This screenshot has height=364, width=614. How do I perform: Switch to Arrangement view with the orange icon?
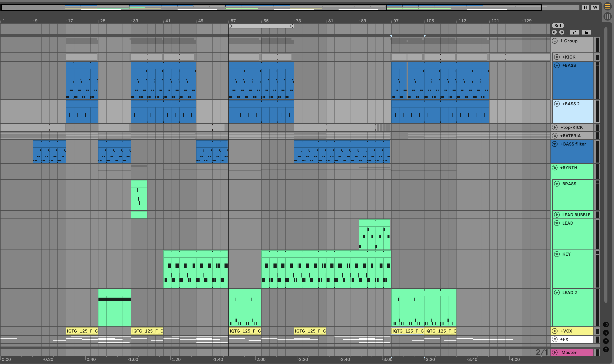(x=607, y=7)
